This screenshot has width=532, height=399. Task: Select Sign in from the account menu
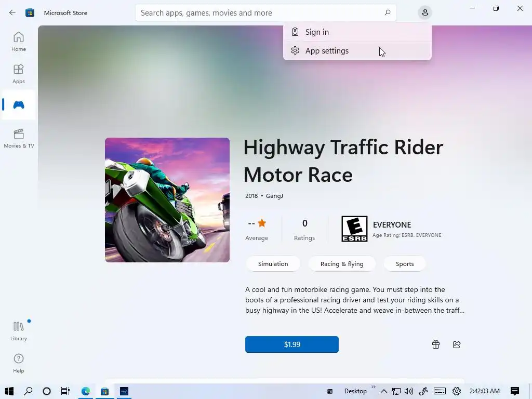pyautogui.click(x=357, y=32)
